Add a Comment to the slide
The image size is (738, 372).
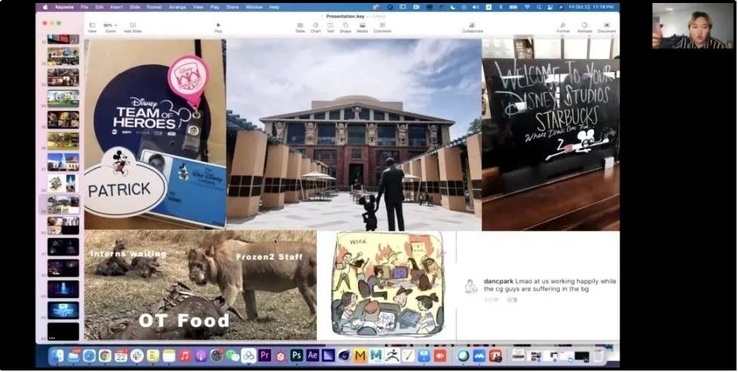pyautogui.click(x=382, y=27)
